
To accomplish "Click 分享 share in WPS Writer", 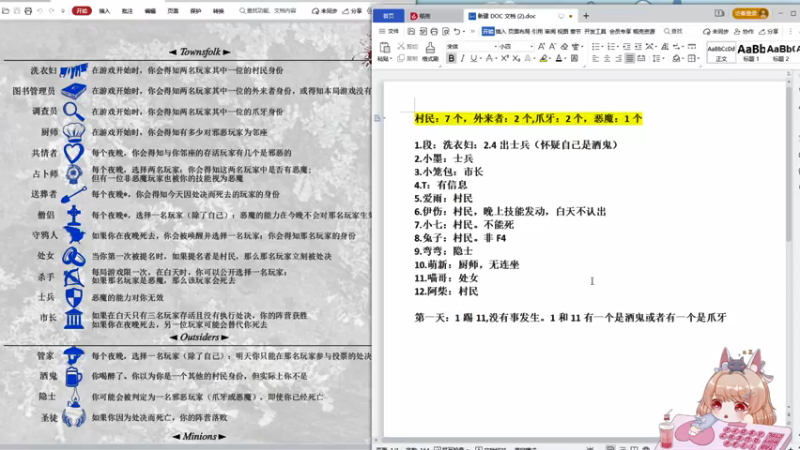I will pyautogui.click(x=768, y=32).
